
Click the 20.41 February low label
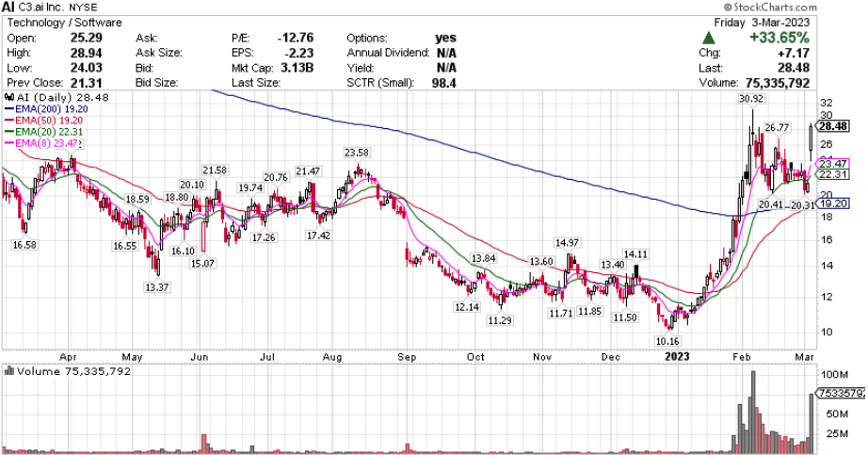(771, 204)
